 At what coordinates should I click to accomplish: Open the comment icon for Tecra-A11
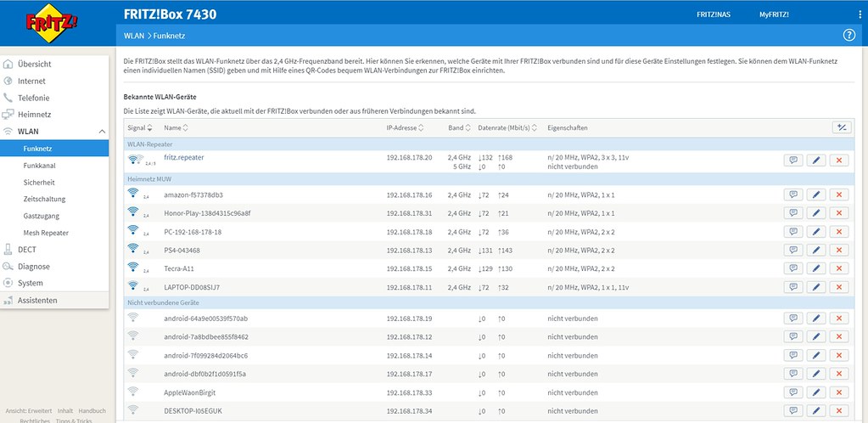click(793, 268)
